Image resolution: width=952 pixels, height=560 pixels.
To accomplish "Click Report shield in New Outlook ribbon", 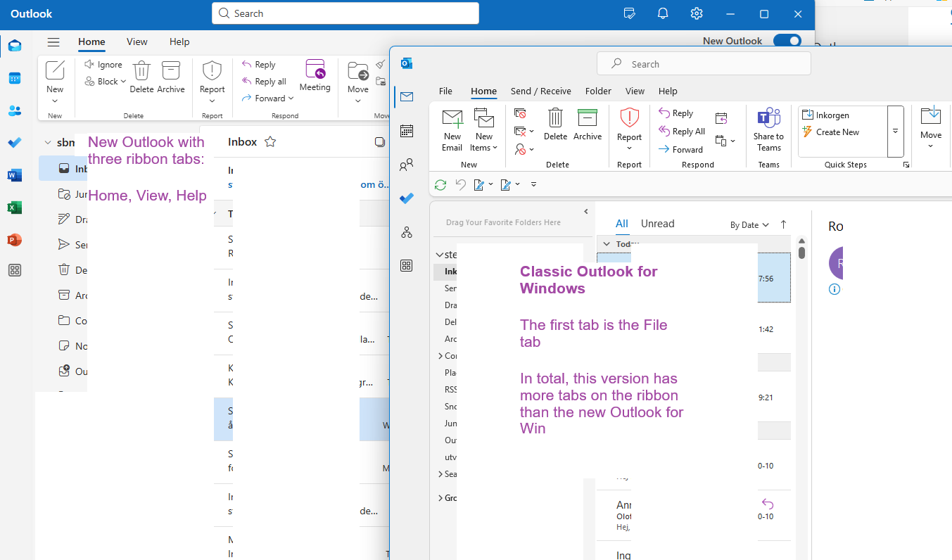I will click(x=212, y=70).
